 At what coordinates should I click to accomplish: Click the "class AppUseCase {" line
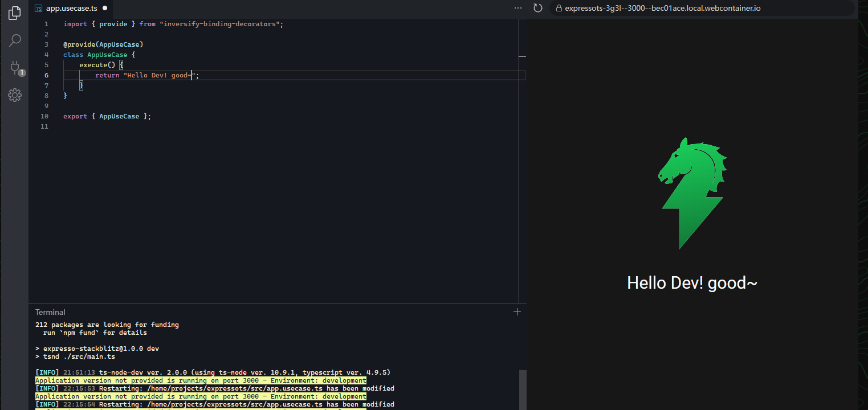pos(99,55)
